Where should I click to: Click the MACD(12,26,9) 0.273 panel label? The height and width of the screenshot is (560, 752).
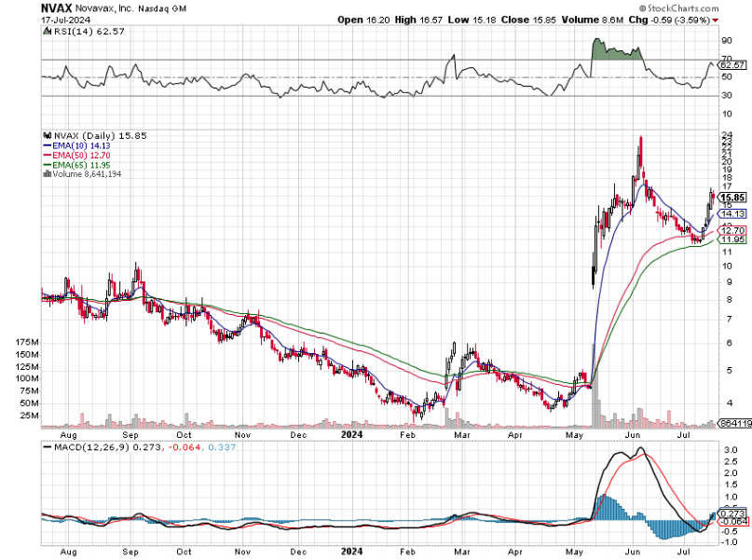[x=107, y=447]
